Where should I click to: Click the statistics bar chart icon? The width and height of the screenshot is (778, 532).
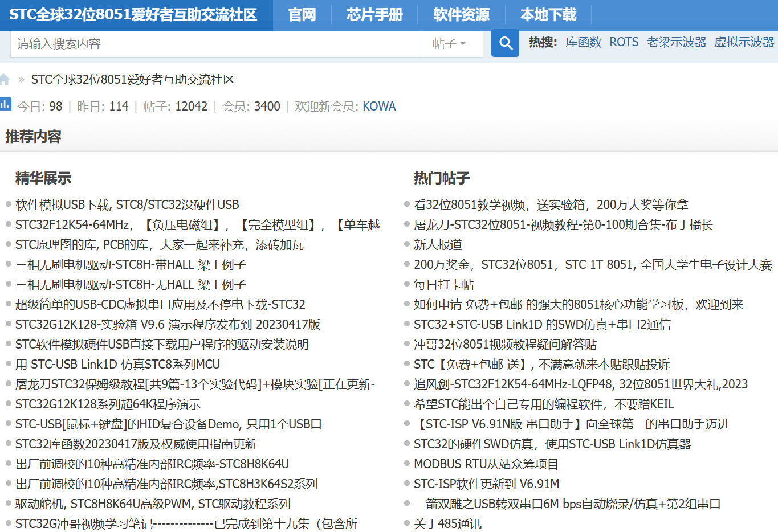[x=6, y=104]
